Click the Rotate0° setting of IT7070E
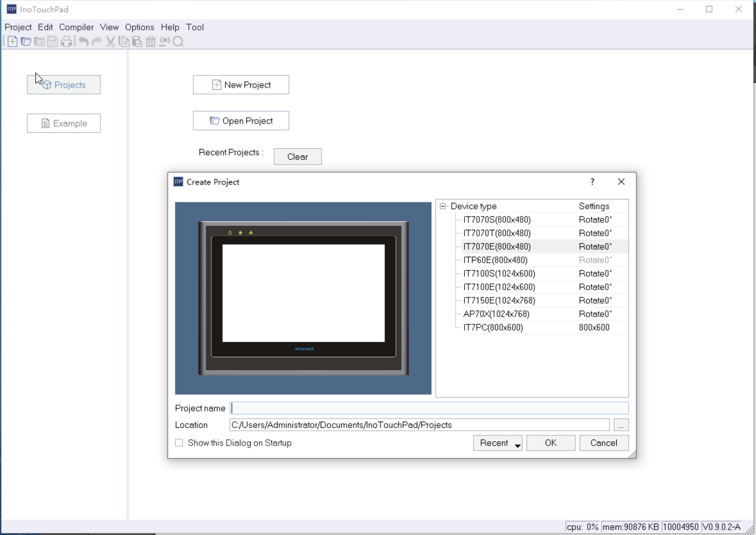The height and width of the screenshot is (535, 756). [595, 247]
